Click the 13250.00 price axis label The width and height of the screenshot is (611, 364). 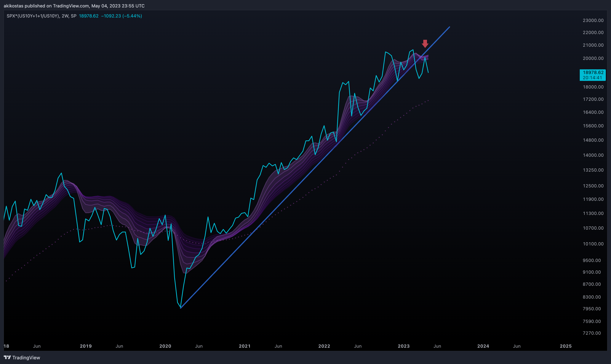(593, 170)
